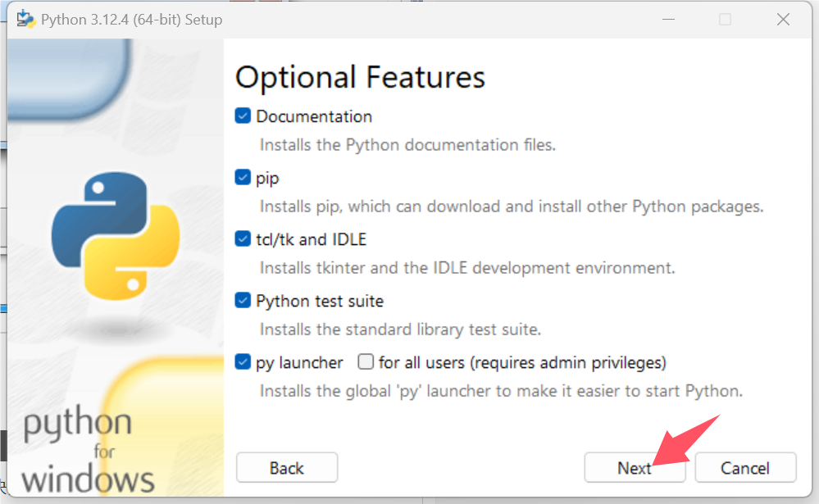This screenshot has height=504, width=819.
Task: Click the Python installer icon in title bar
Action: click(x=26, y=19)
